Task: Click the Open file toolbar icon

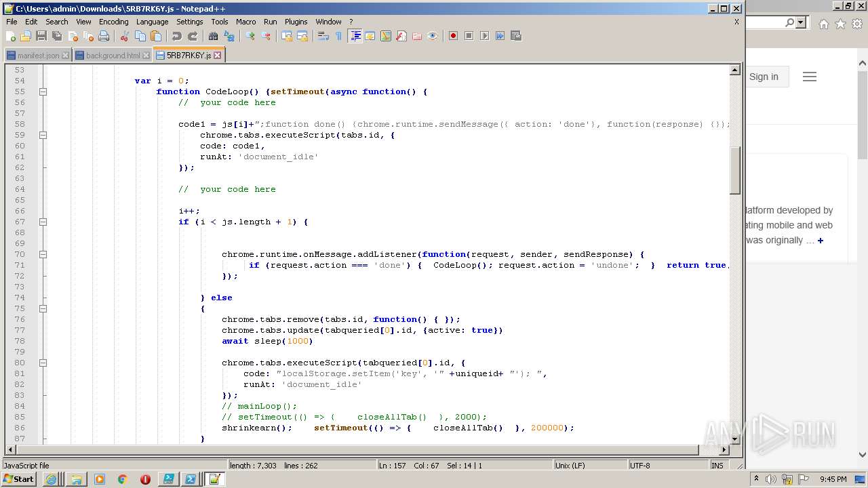Action: click(26, 36)
